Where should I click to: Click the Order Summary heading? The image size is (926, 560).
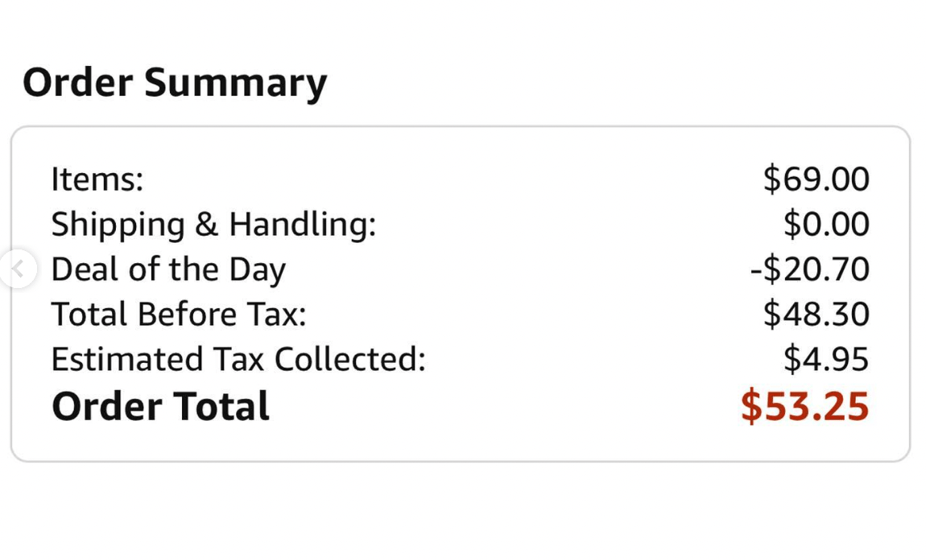pyautogui.click(x=175, y=83)
